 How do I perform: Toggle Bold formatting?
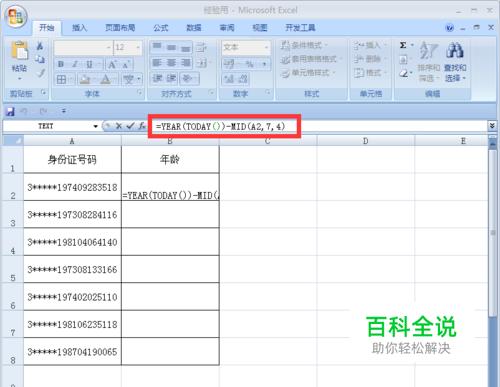point(61,64)
